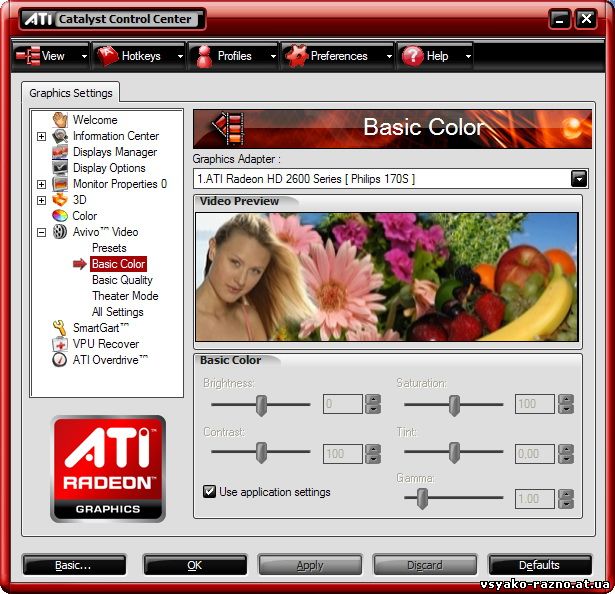Click the Avivo Video film reel icon
Viewport: 615px width, 594px height.
[x=60, y=232]
